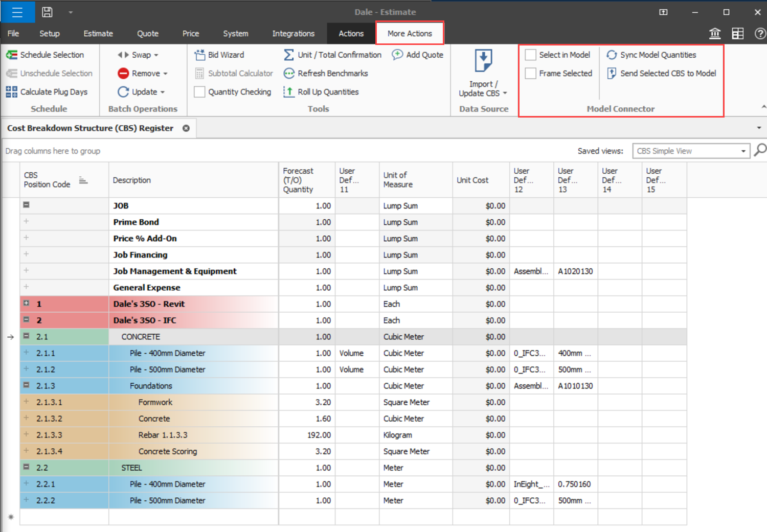This screenshot has height=532, width=767.
Task: Open the Estimate menu tab
Action: (x=98, y=34)
